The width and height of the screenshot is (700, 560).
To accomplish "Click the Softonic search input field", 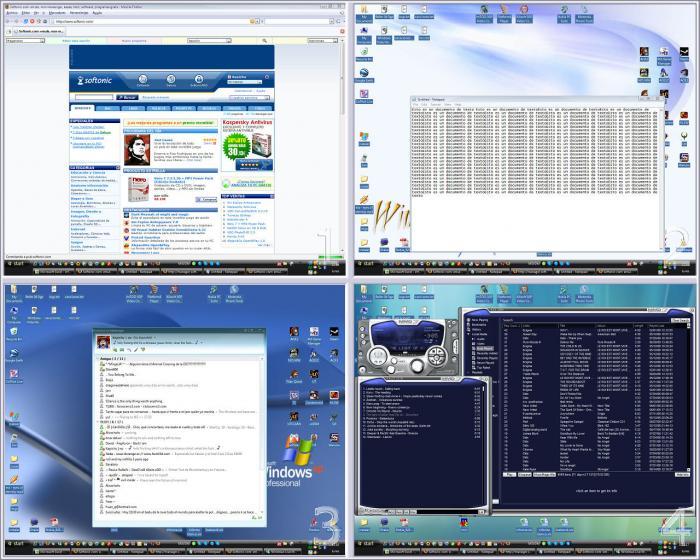I will (x=94, y=97).
